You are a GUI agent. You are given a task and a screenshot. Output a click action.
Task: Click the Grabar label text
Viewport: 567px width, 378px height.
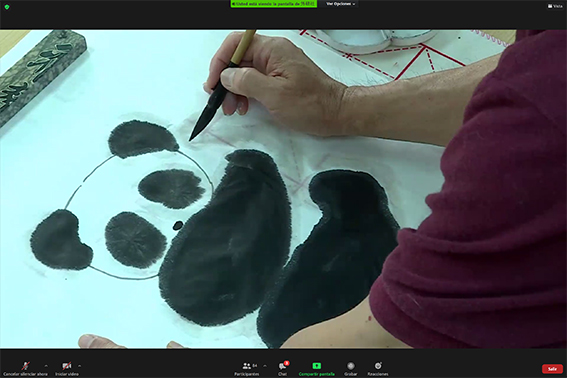350,374
